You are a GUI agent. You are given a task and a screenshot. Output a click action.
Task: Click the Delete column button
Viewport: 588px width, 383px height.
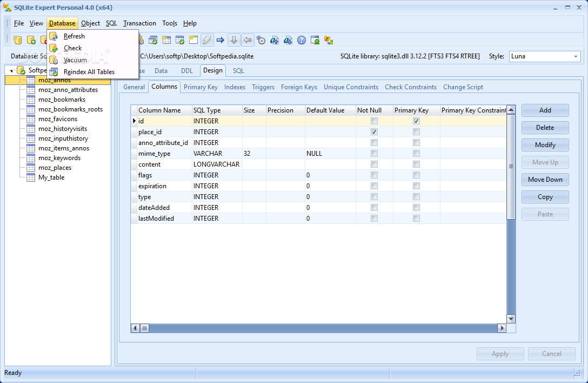545,128
